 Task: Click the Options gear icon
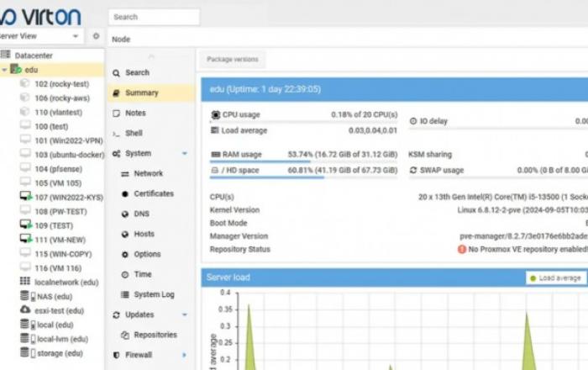125,255
